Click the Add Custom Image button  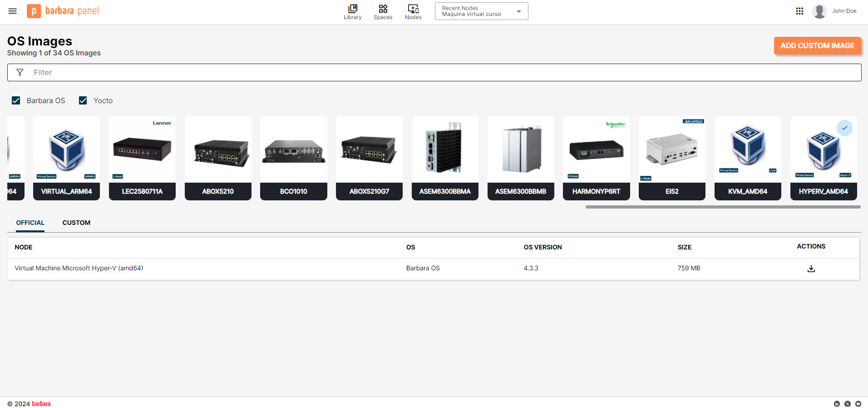tap(817, 46)
